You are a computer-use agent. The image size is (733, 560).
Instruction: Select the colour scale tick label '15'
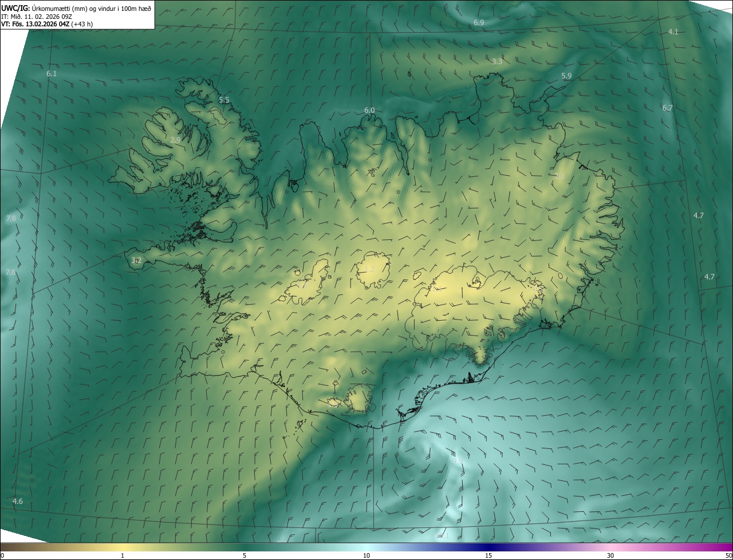click(x=488, y=555)
